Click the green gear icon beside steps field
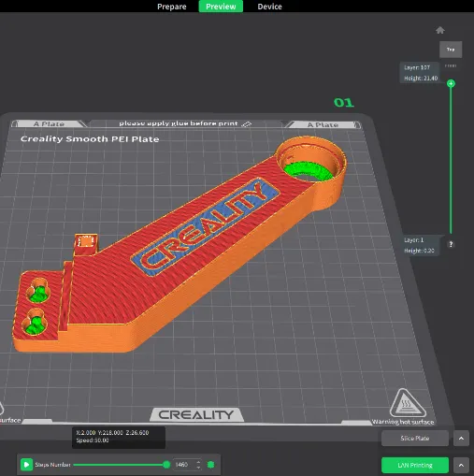474x476 pixels. click(211, 465)
